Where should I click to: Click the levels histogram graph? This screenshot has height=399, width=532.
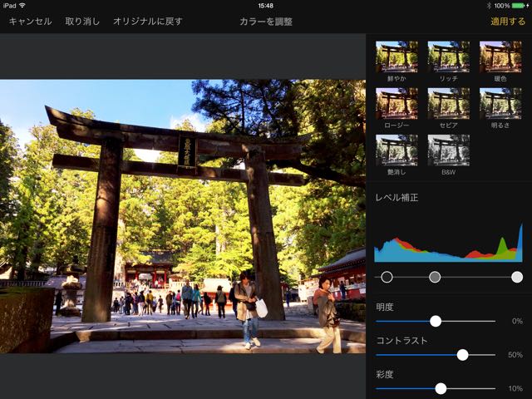pyautogui.click(x=448, y=243)
